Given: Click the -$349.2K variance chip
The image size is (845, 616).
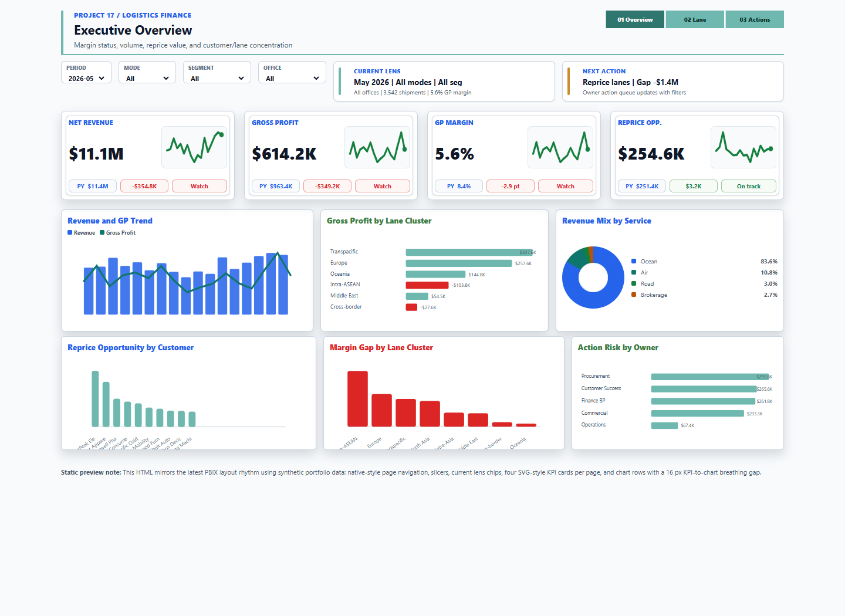Looking at the screenshot, I should 327,186.
